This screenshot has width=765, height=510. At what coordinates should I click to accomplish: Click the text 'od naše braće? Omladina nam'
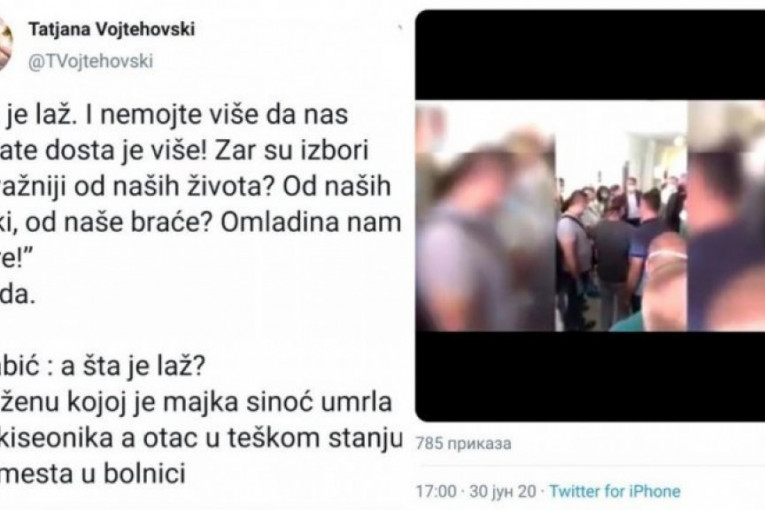(213, 223)
